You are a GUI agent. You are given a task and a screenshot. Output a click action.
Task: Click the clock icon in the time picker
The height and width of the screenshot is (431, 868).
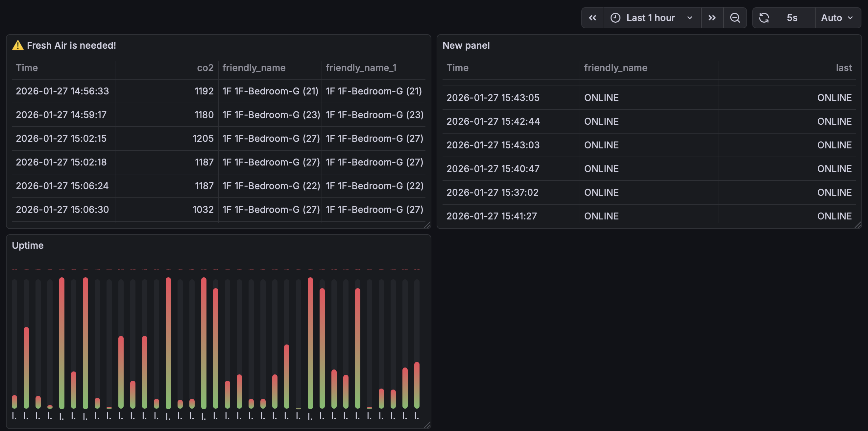[x=615, y=17]
